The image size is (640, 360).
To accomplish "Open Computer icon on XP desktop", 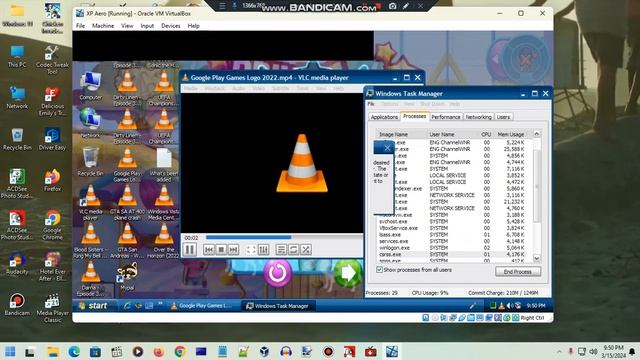I will click(91, 86).
